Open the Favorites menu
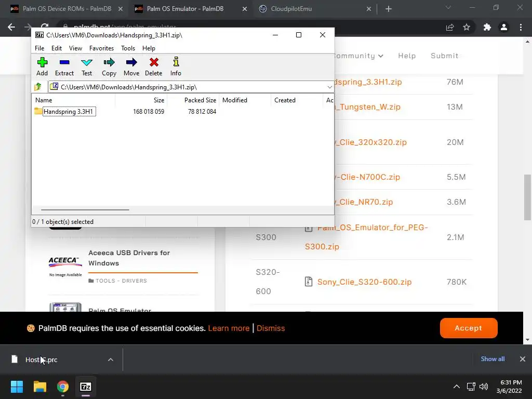Screen dimensions: 532x399 tap(101, 48)
